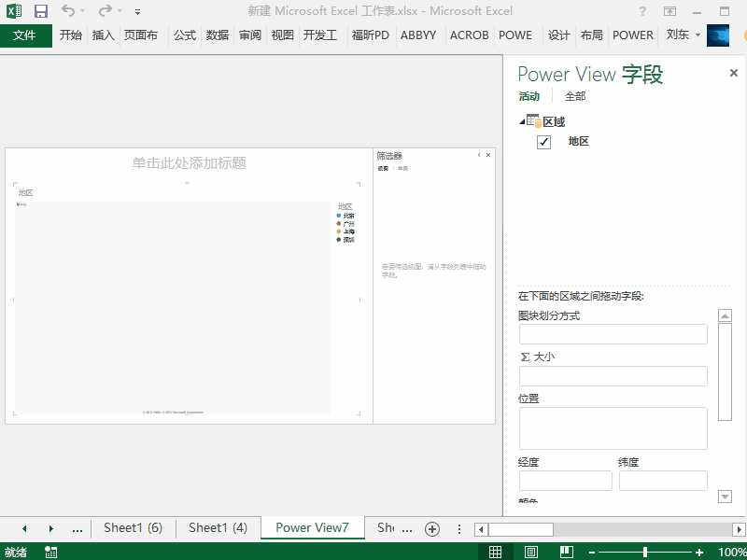Click 单击此处添加标题 title placeholder
The width and height of the screenshot is (747, 560).
point(190,163)
